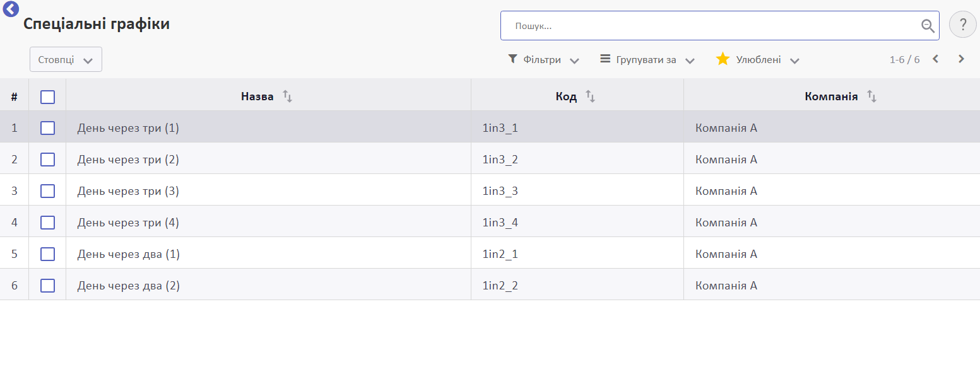Check the box for row 6

[x=47, y=286]
